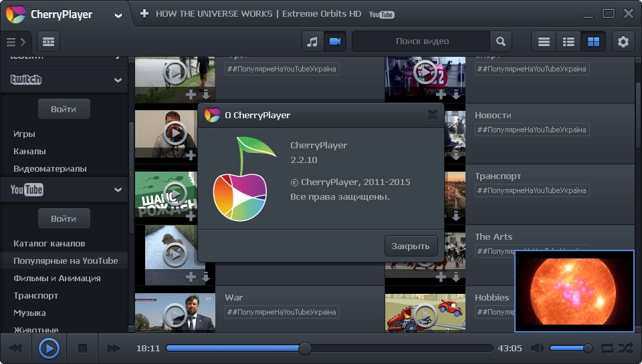Screen dimensions: 642x364
Task: Open Фильмы и Анимация category
Action: [x=57, y=278]
